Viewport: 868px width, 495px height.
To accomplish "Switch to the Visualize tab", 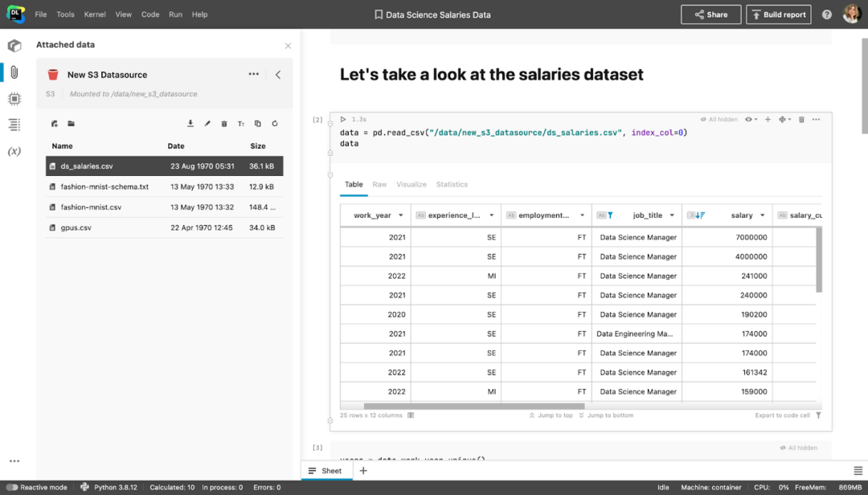I will (x=411, y=184).
